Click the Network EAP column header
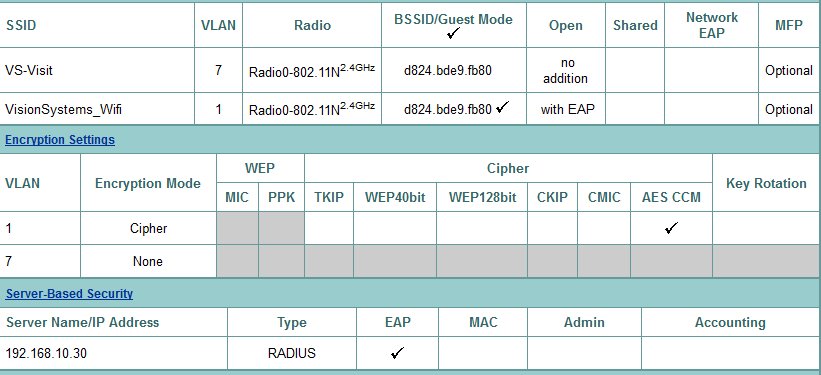 click(712, 25)
